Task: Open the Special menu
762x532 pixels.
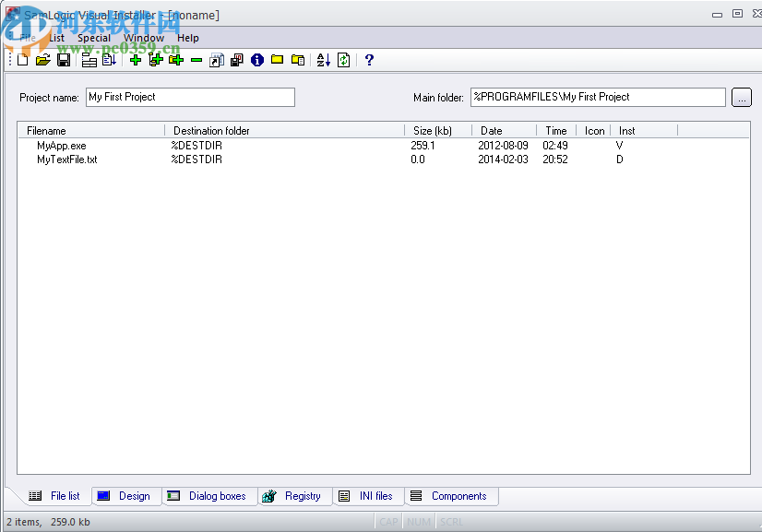Action: (93, 38)
